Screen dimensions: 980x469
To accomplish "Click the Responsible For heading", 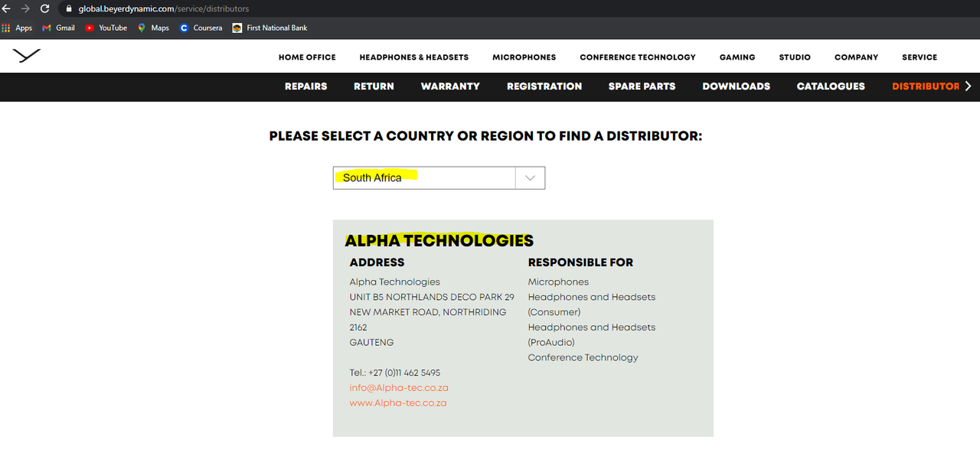I will click(580, 262).
